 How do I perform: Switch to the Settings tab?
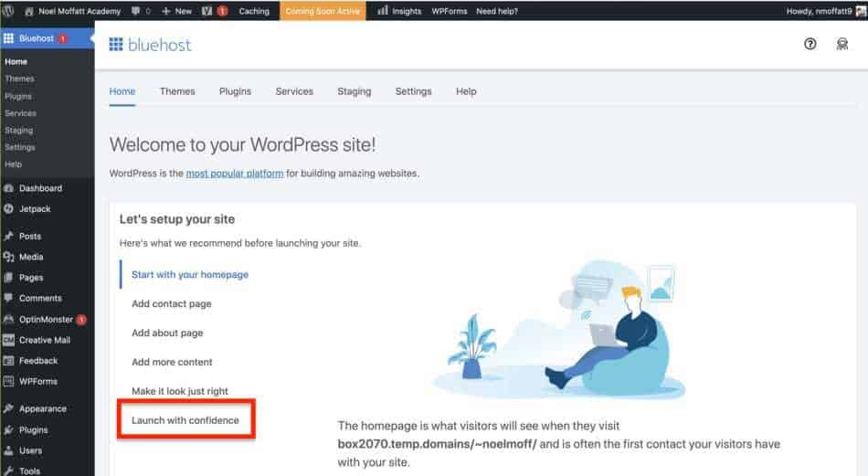click(414, 92)
